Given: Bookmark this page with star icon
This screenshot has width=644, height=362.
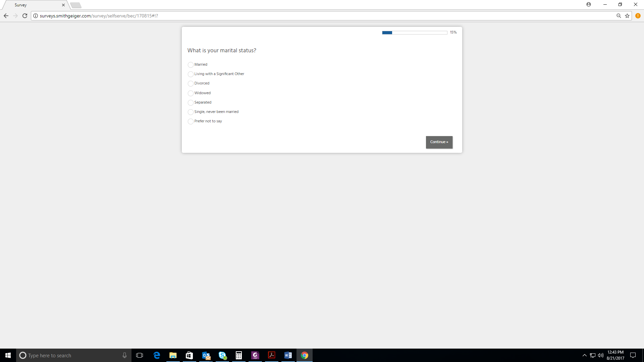Looking at the screenshot, I should pyautogui.click(x=627, y=16).
